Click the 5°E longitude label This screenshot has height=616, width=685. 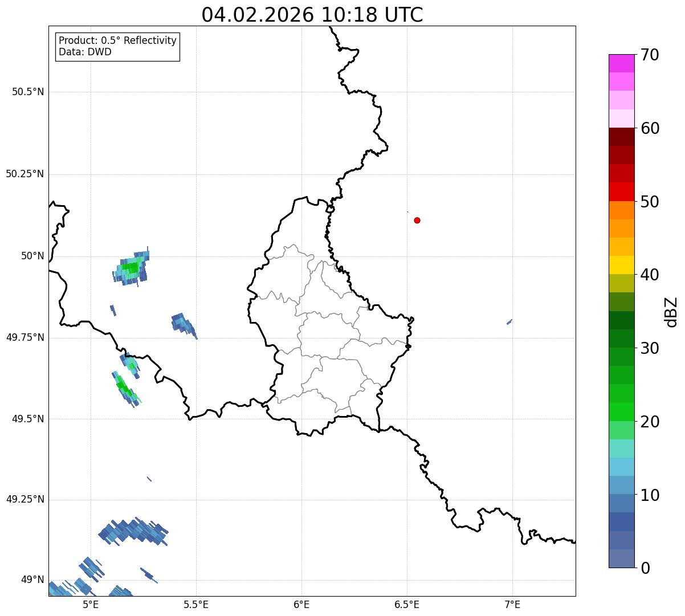click(x=91, y=605)
